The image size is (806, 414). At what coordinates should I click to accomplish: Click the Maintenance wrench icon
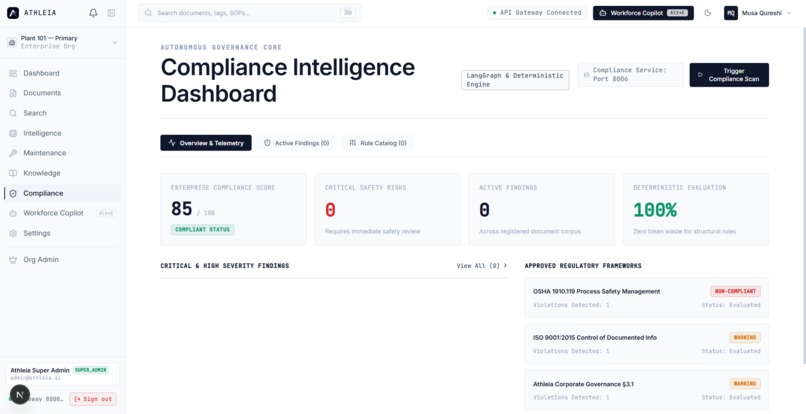(13, 153)
